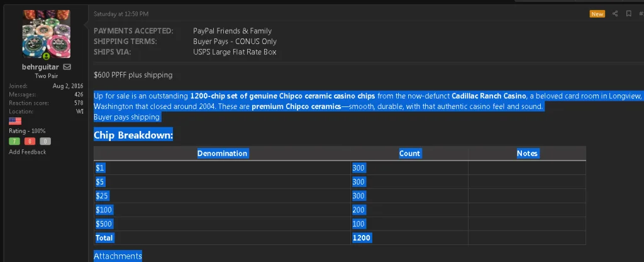Click the Notes column header
The height and width of the screenshot is (262, 644).
pos(527,154)
